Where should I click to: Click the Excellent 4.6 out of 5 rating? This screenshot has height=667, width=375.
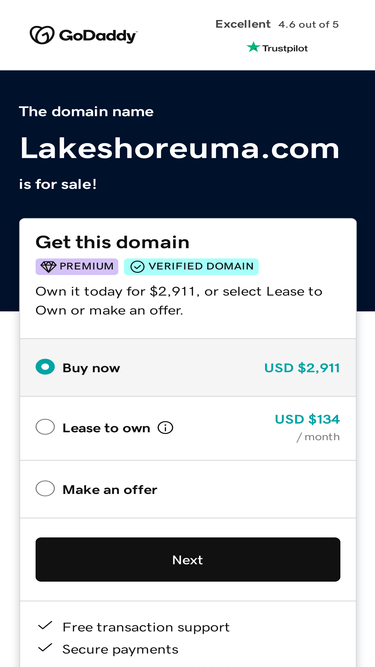(x=277, y=24)
